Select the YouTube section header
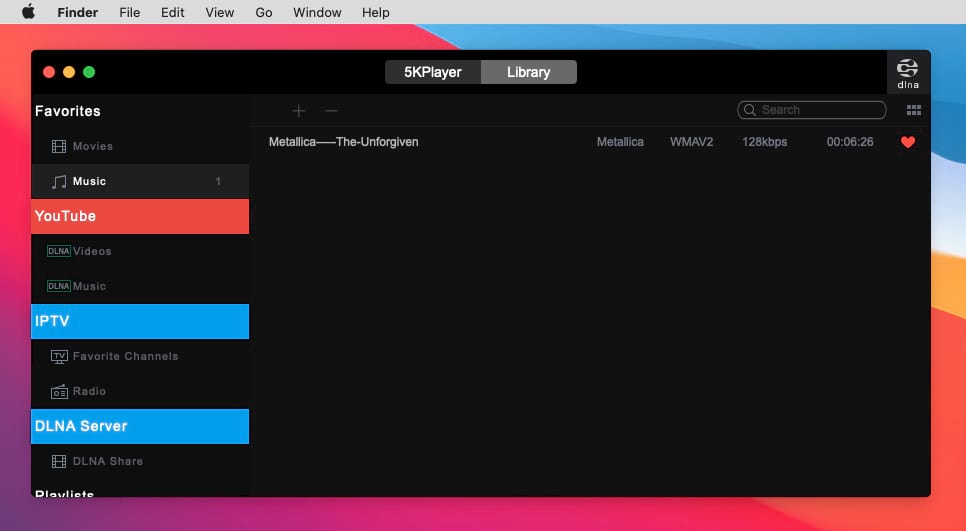The image size is (966, 531). tap(140, 216)
